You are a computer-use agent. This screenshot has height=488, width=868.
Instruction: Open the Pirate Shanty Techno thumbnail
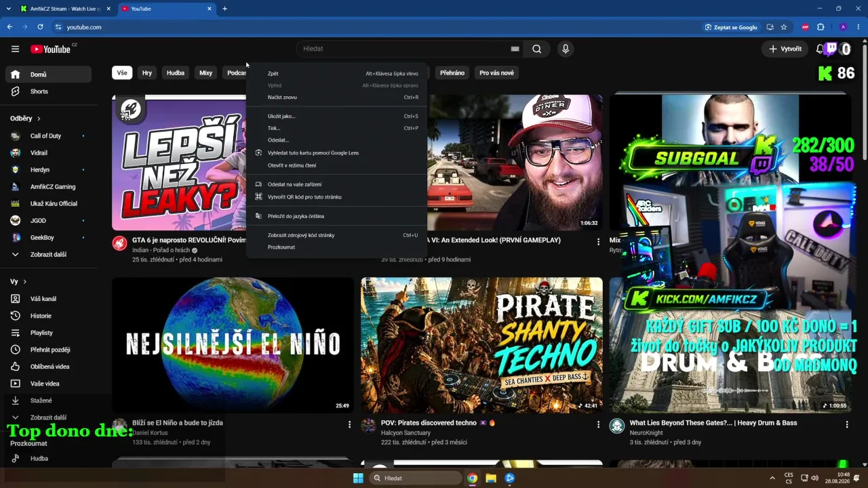pyautogui.click(x=481, y=345)
